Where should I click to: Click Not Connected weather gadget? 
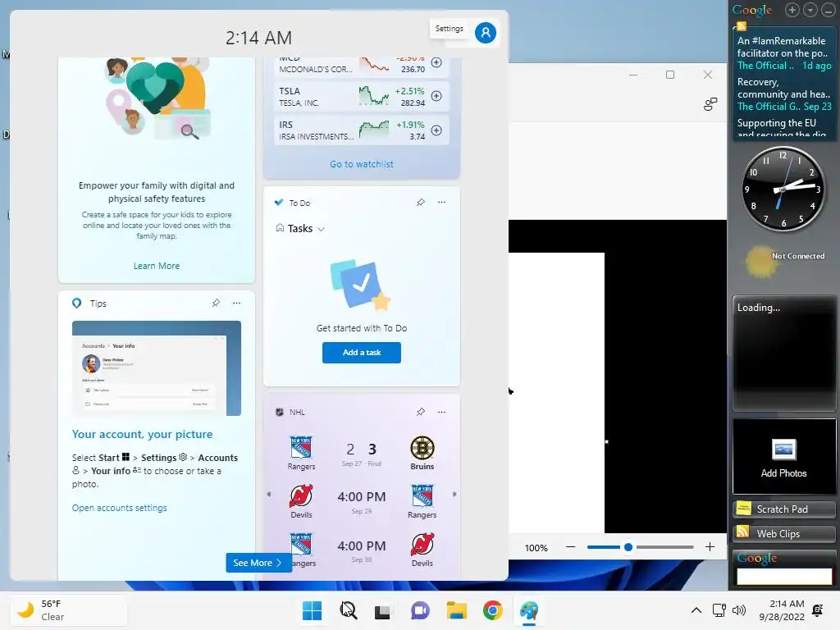(x=783, y=261)
